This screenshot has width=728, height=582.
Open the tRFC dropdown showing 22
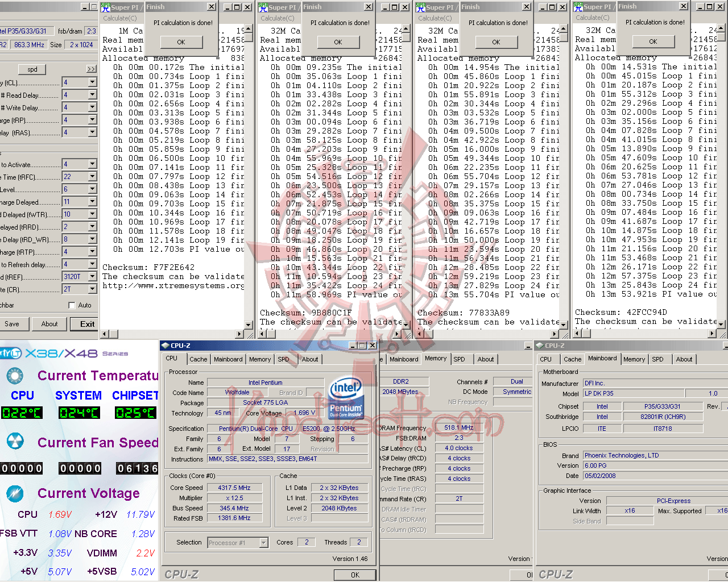[x=92, y=177]
